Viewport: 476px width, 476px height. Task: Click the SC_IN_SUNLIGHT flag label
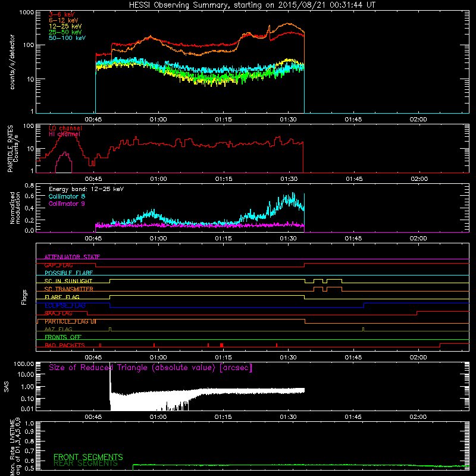[x=68, y=281]
